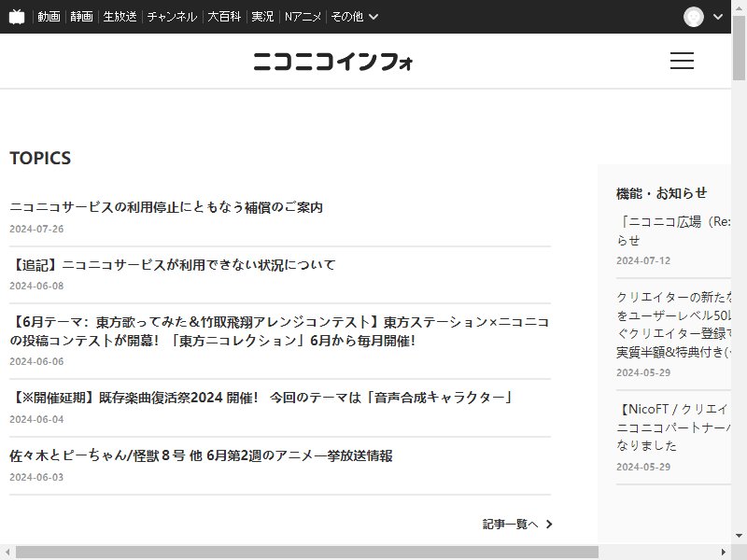Select 実況 in the top navigation
This screenshot has height=560, width=747.
tap(262, 17)
